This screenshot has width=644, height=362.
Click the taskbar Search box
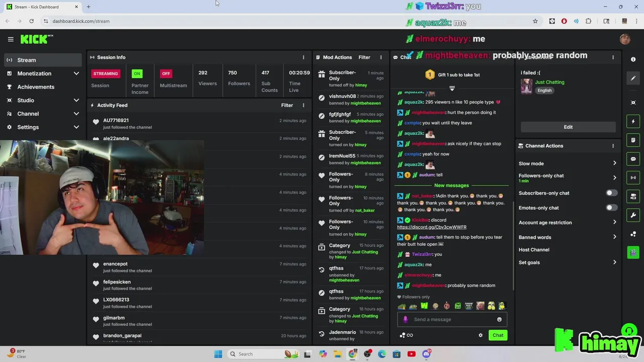coord(262,354)
